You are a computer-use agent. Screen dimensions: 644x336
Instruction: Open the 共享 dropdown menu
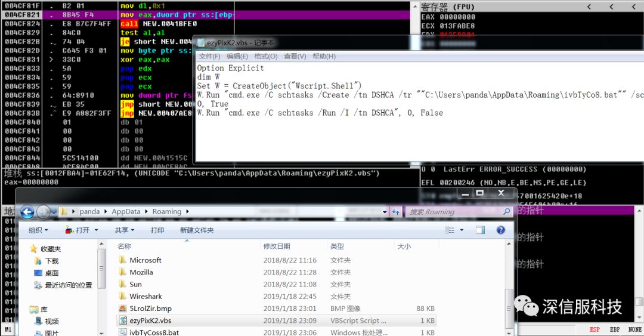tap(125, 230)
